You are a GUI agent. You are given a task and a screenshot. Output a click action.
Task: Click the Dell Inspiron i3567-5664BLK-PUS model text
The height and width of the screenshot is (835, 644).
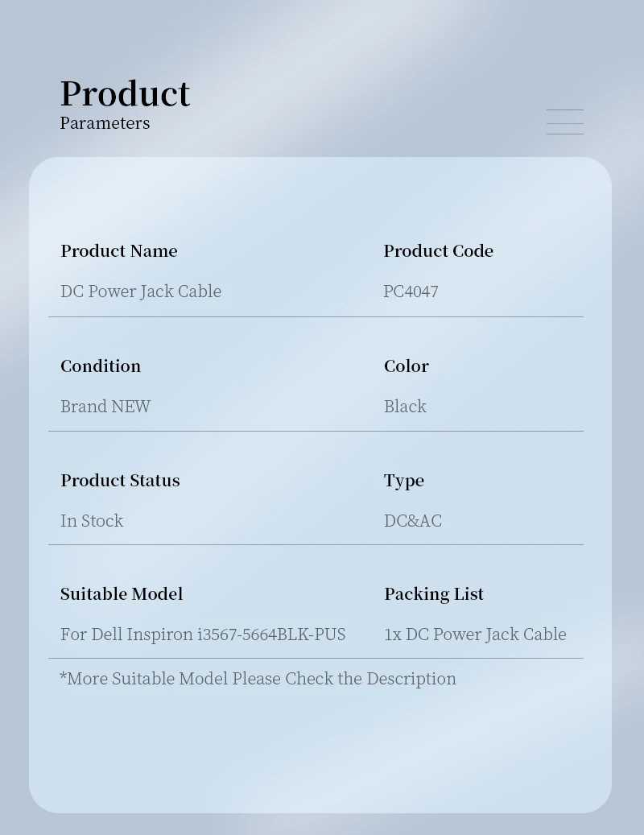tap(203, 635)
